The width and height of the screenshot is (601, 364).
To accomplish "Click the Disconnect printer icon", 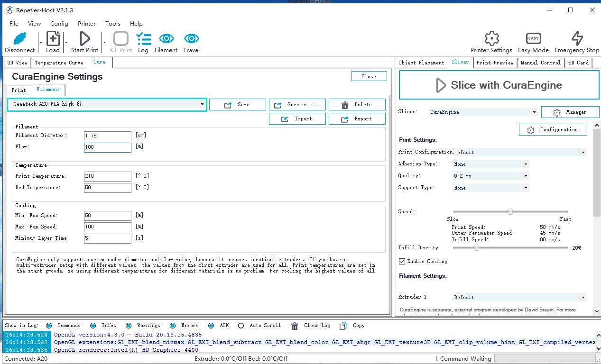I will pos(19,39).
